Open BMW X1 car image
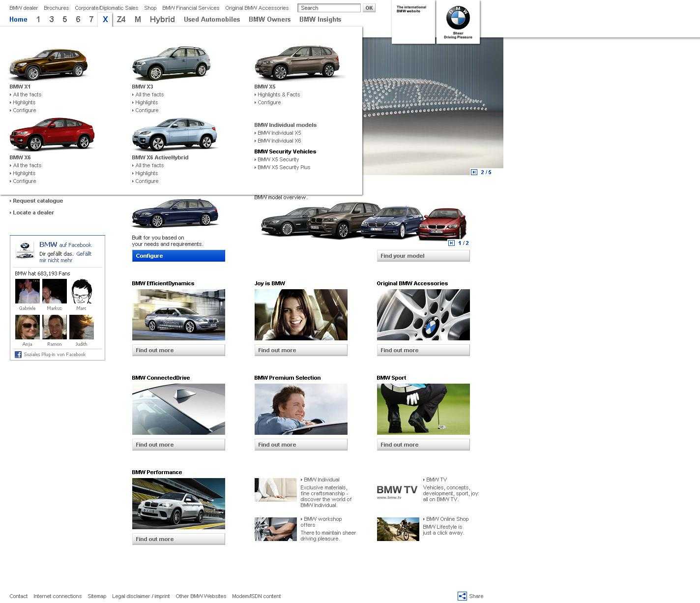This screenshot has width=700, height=603. click(x=48, y=64)
